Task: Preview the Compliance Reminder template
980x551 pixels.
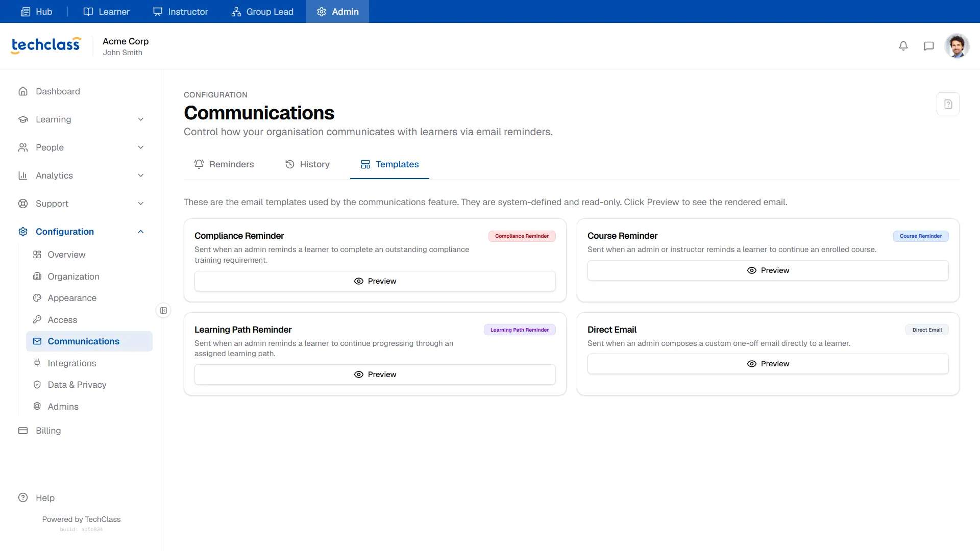Action: pyautogui.click(x=375, y=281)
